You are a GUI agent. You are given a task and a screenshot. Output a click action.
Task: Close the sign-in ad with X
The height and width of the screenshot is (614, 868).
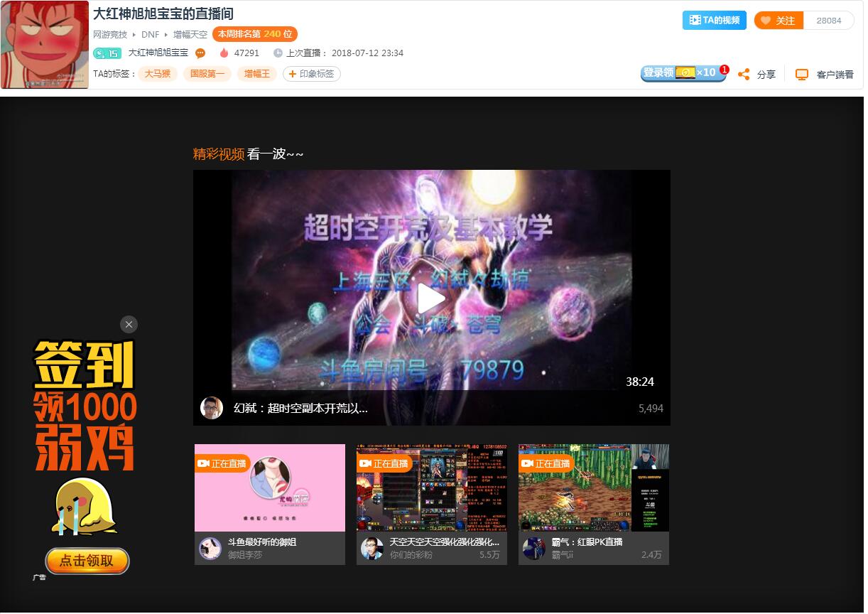click(129, 325)
